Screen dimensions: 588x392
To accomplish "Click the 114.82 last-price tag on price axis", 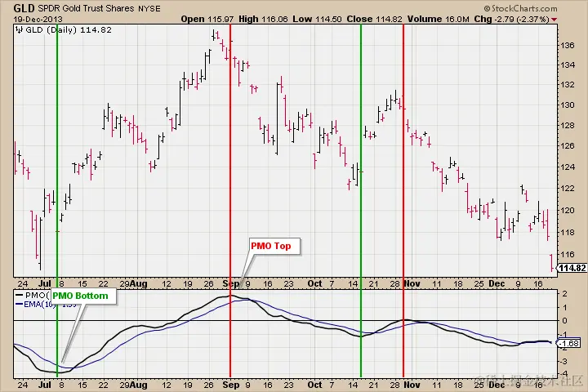I will coord(572,268).
